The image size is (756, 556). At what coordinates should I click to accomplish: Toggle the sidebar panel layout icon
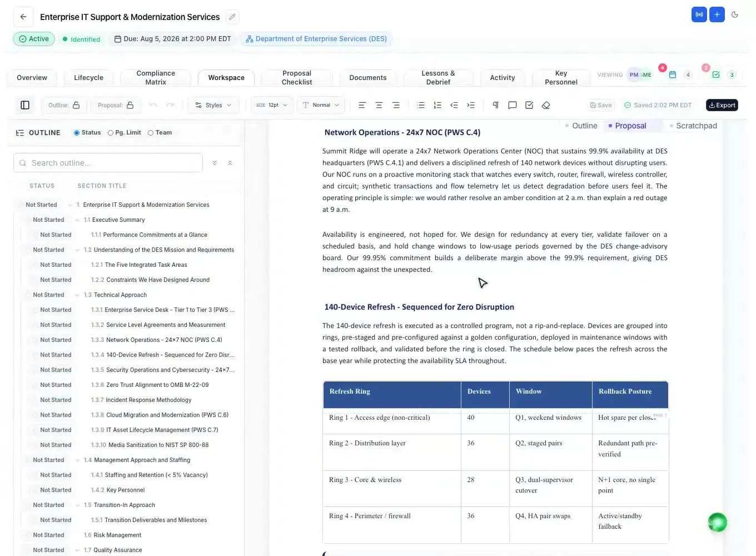[25, 105]
